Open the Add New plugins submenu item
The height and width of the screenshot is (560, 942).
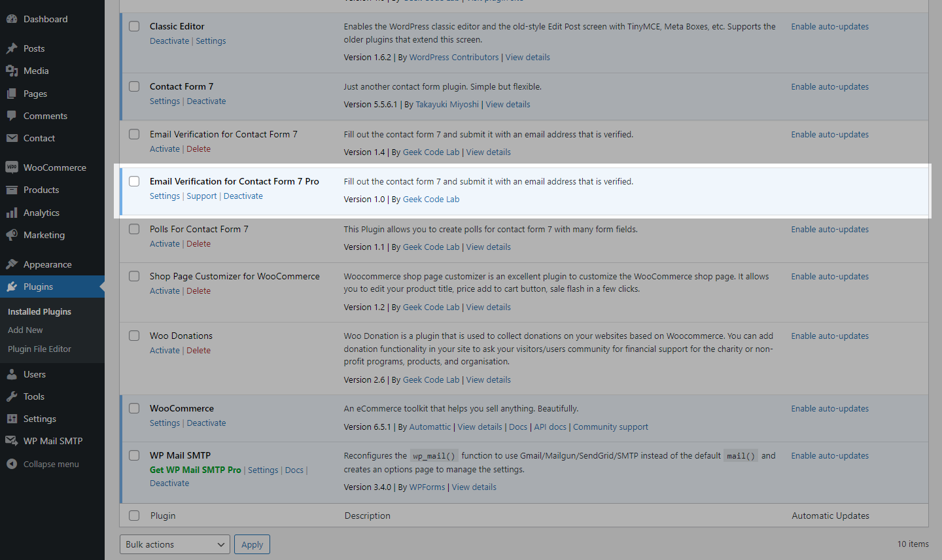pyautogui.click(x=26, y=330)
